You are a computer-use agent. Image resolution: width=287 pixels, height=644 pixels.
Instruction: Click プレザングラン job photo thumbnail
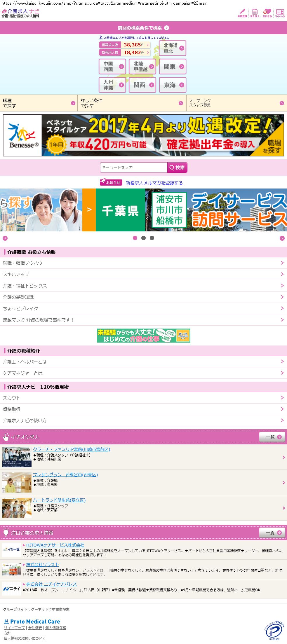pos(17,483)
